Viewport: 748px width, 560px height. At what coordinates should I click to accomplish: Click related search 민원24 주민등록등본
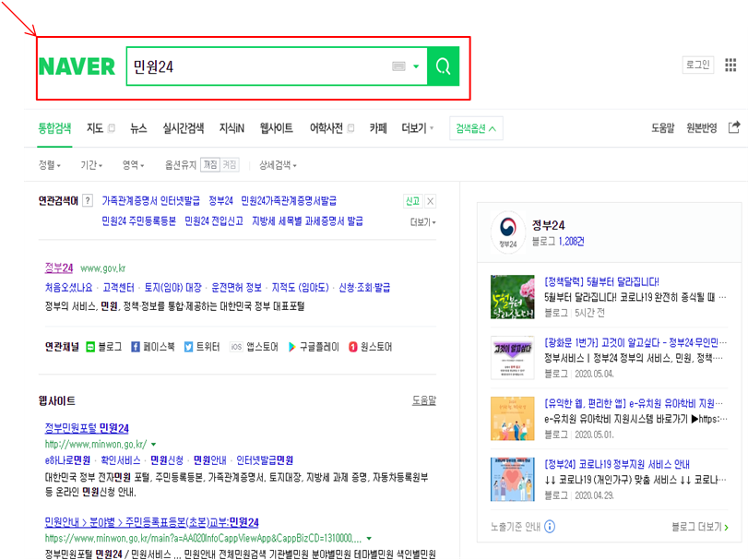pos(139,220)
